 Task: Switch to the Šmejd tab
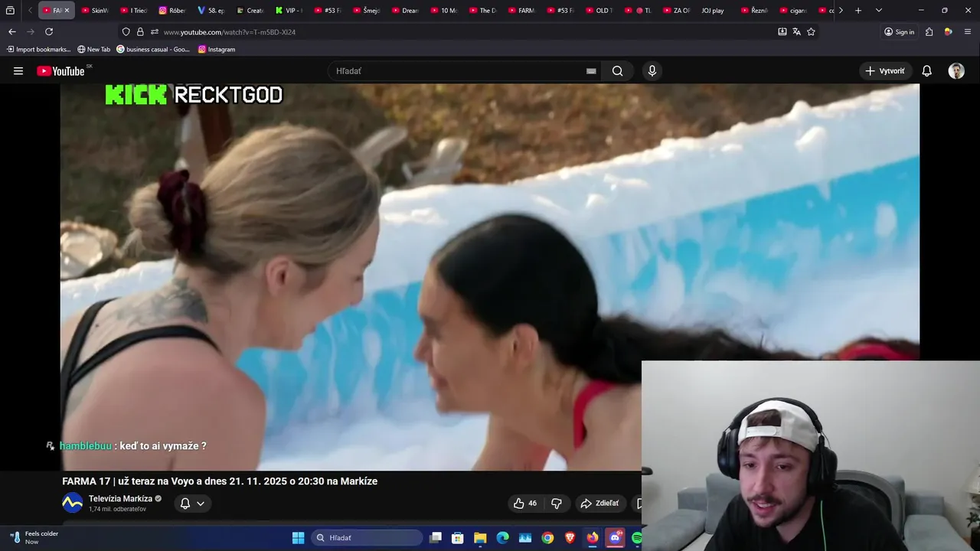(x=367, y=11)
